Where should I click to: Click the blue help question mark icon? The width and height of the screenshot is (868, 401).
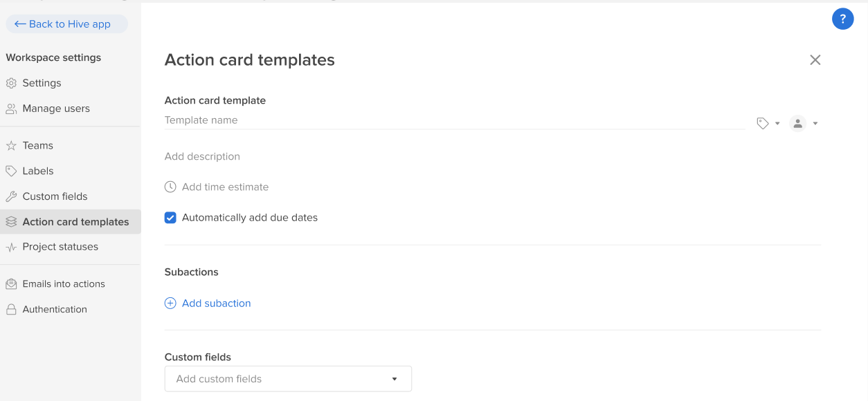click(842, 19)
